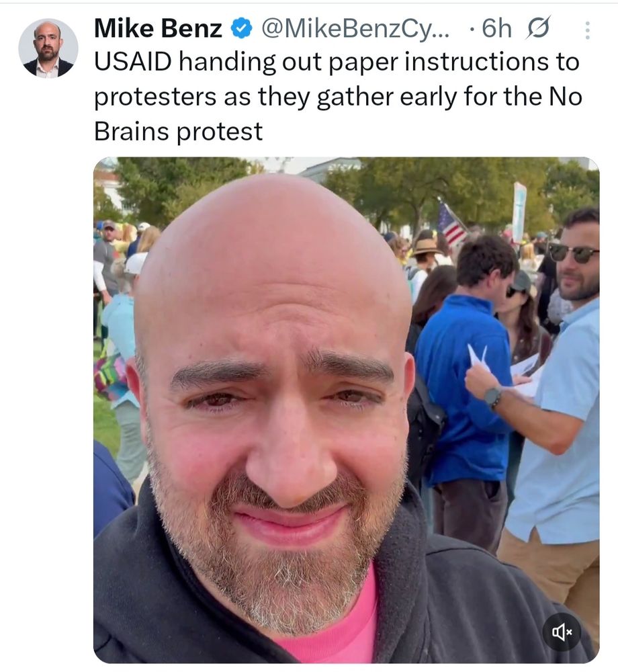
Task: Click the American flag in the video
Action: click(x=450, y=223)
